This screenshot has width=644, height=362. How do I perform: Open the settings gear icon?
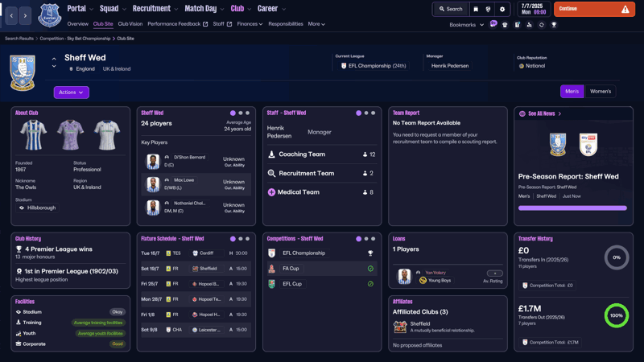(502, 9)
